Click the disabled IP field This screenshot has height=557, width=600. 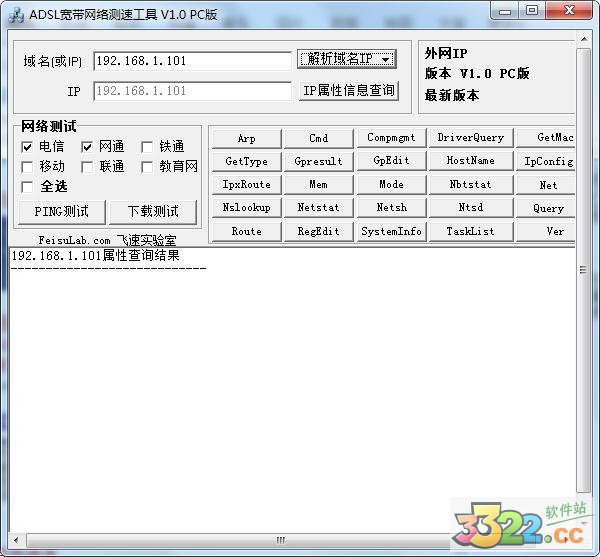(192, 91)
